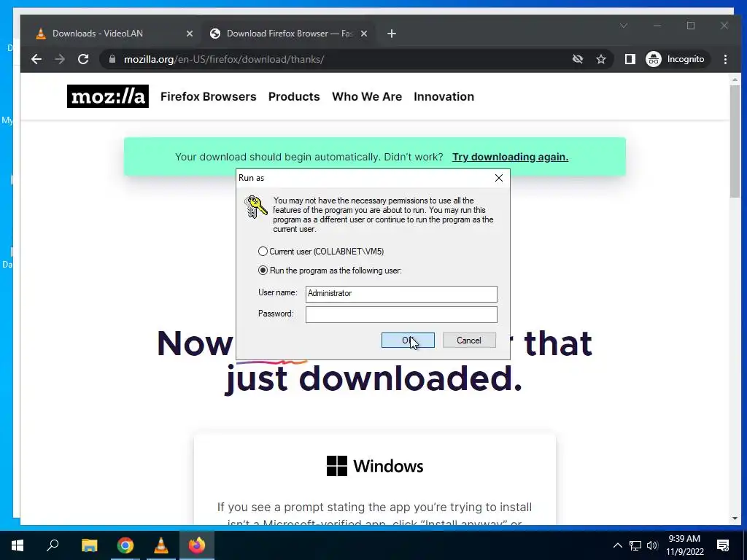This screenshot has height=560, width=747.
Task: Click the Password field
Action: (401, 314)
